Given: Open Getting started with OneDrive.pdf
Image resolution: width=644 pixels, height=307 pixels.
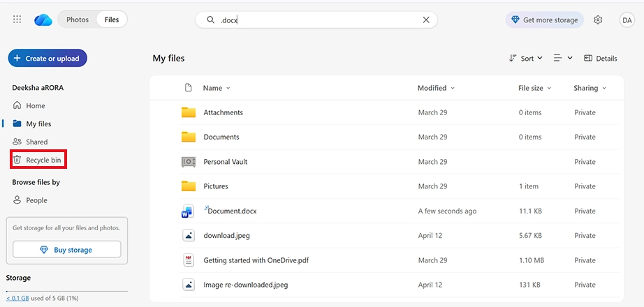Looking at the screenshot, I should pyautogui.click(x=256, y=260).
